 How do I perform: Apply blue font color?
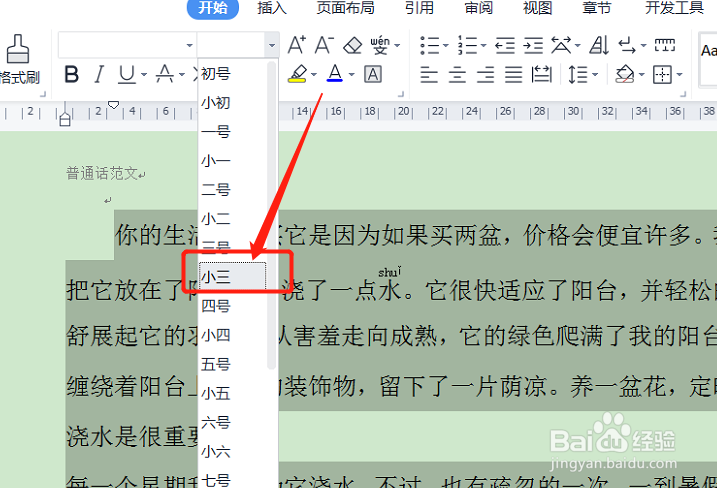335,73
